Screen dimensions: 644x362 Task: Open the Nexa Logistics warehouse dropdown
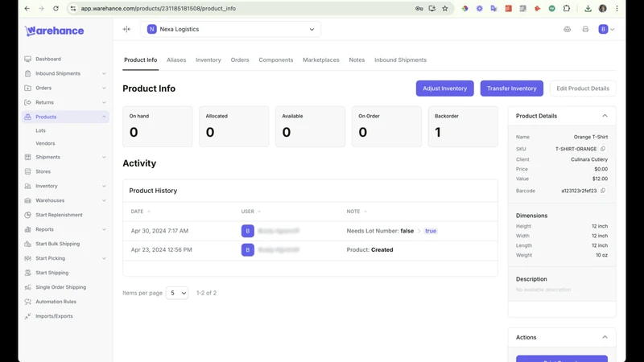(x=230, y=29)
